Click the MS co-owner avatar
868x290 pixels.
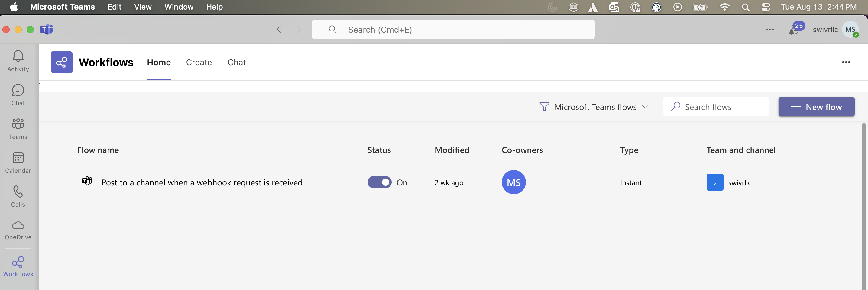click(x=513, y=182)
